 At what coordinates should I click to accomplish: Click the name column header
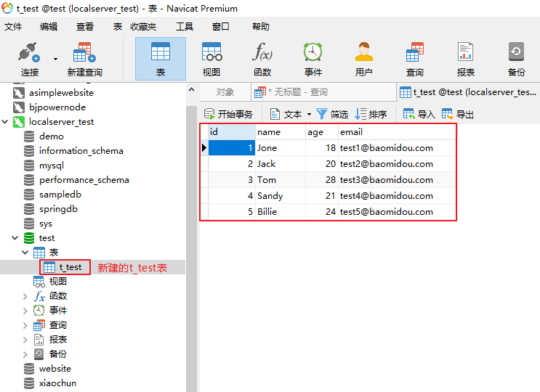(x=281, y=132)
